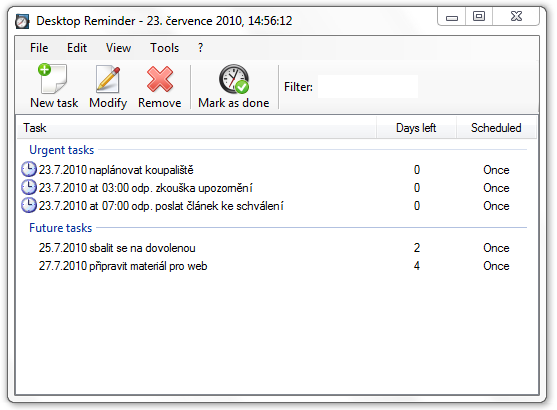Sort by the Days left column header

(416, 128)
